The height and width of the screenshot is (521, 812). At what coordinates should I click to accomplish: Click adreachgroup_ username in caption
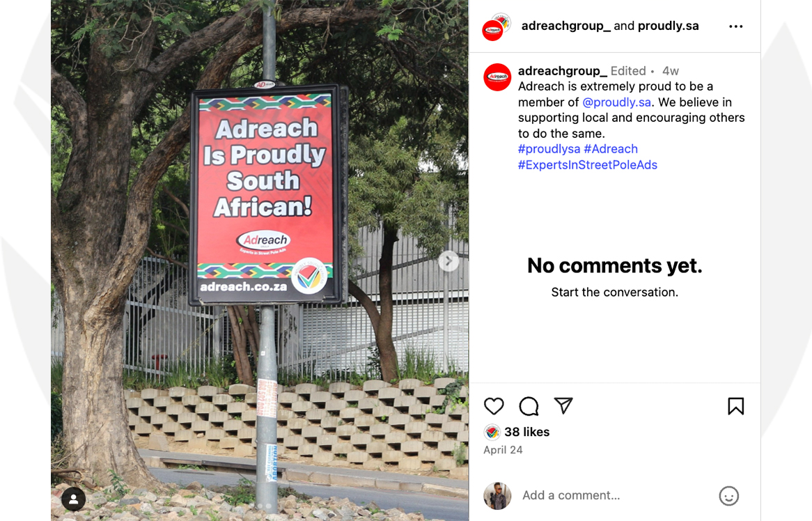pyautogui.click(x=563, y=71)
